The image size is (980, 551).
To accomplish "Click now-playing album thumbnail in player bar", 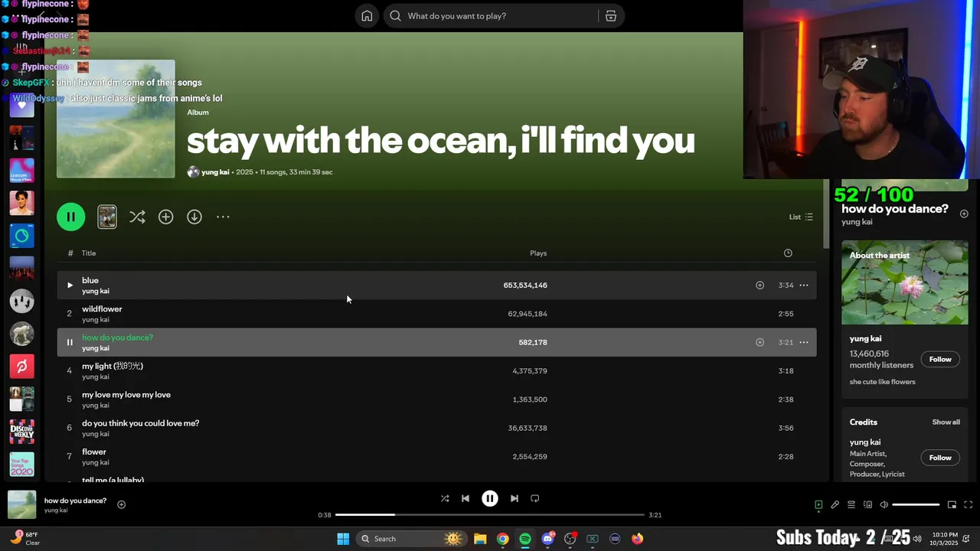I will point(21,504).
